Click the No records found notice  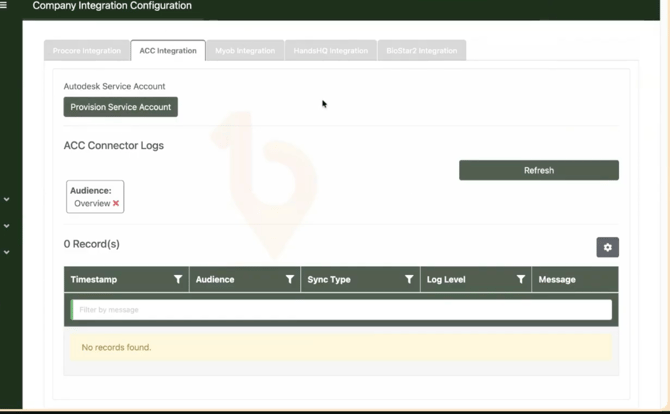pyautogui.click(x=341, y=347)
